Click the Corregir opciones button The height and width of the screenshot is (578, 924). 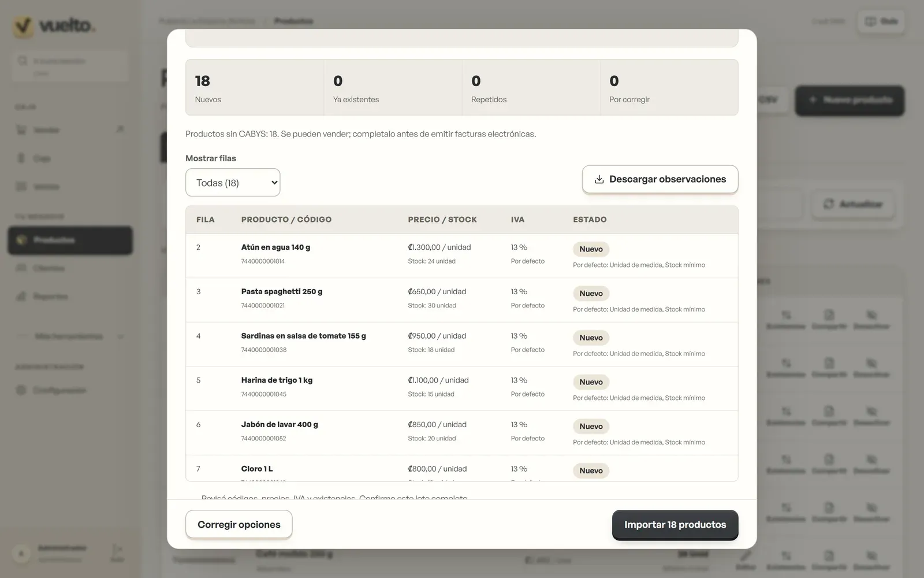tap(239, 524)
